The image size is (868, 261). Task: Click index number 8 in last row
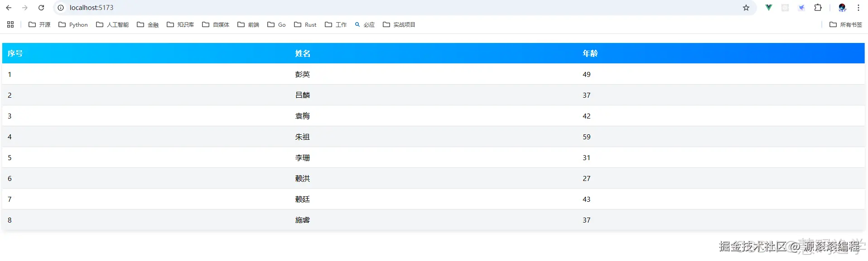(10, 220)
